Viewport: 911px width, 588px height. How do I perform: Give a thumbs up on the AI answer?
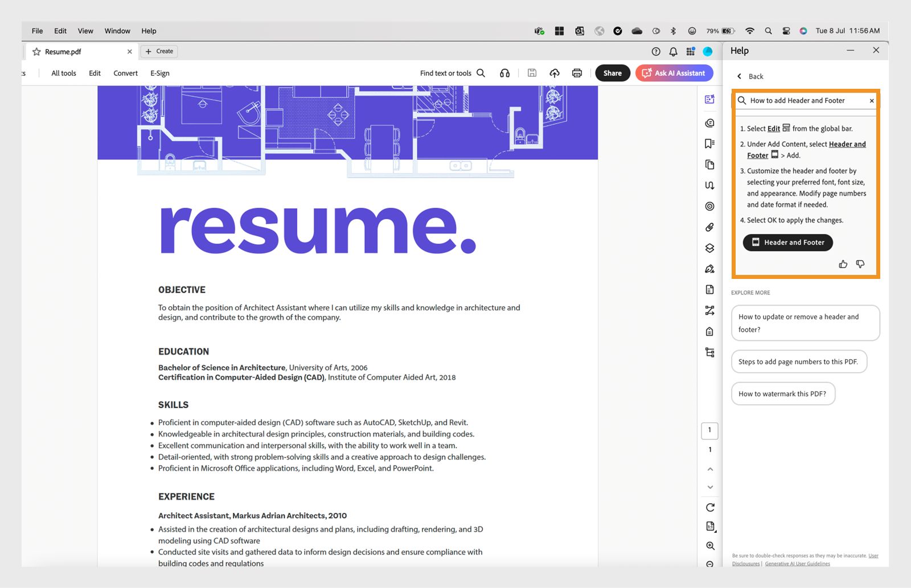[x=843, y=264]
